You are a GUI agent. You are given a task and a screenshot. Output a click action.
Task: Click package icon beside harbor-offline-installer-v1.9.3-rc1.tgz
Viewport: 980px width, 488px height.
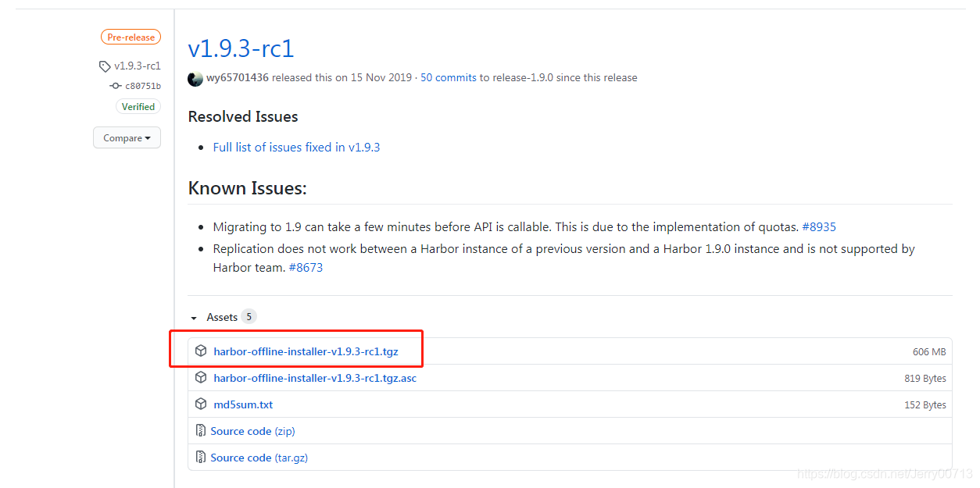coord(201,351)
